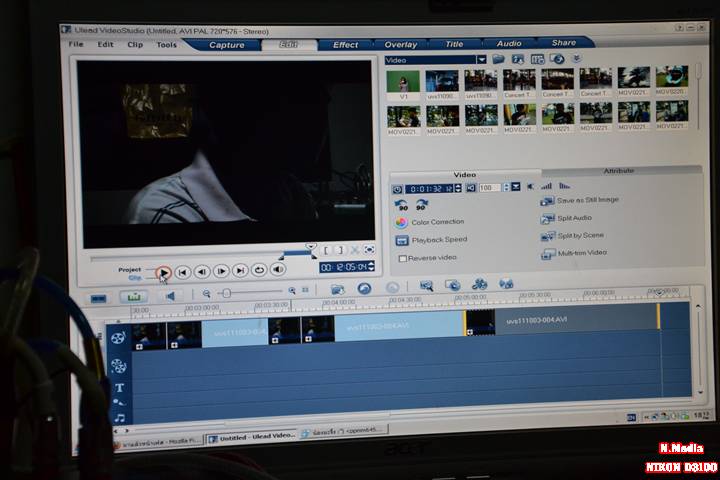This screenshot has width=720, height=480.
Task: Open the File menu
Action: [x=76, y=44]
